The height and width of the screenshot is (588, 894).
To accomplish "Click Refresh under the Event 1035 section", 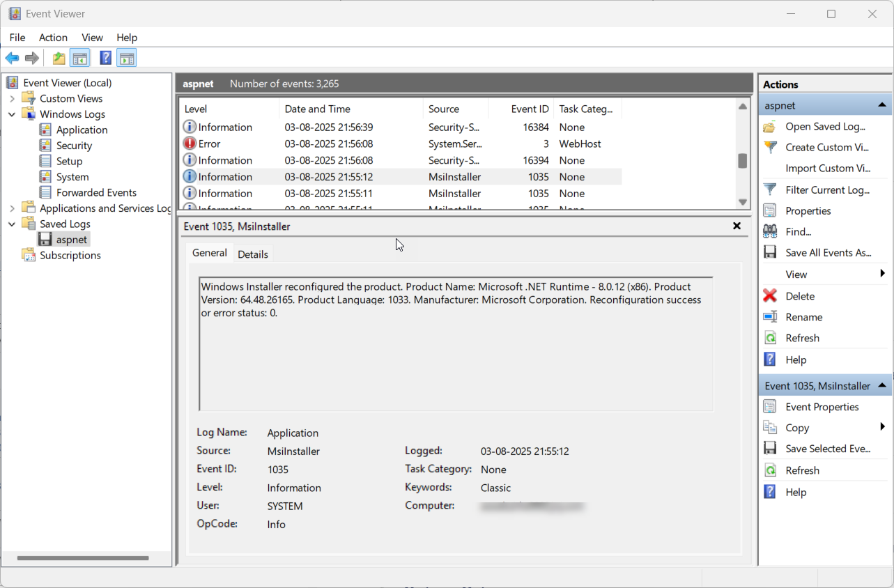I will click(x=802, y=470).
